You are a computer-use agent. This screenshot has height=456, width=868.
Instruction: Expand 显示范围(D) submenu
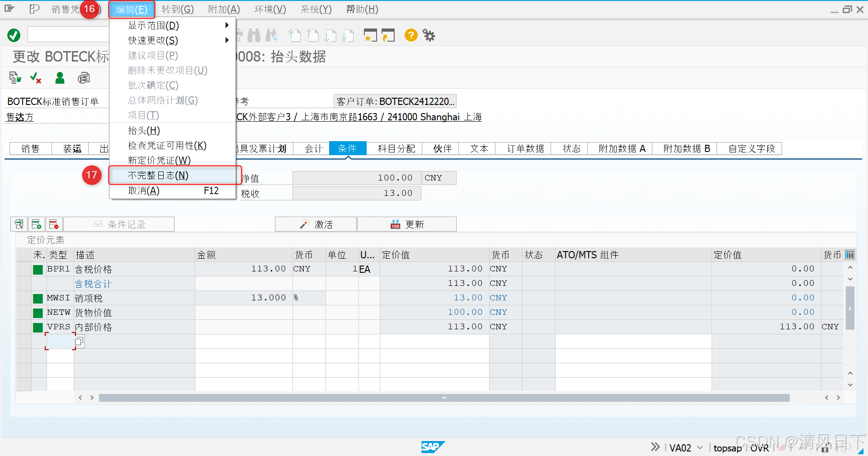tap(173, 25)
